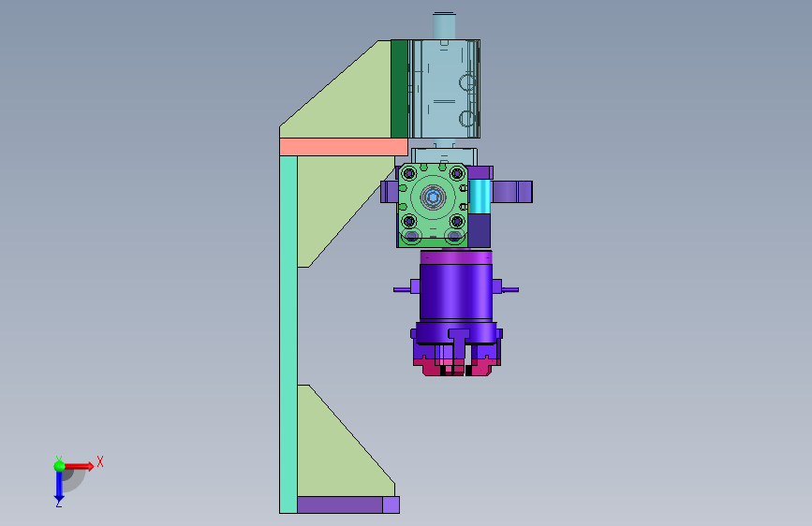
Task: Select the cyan block right of green flange
Action: [x=480, y=197]
